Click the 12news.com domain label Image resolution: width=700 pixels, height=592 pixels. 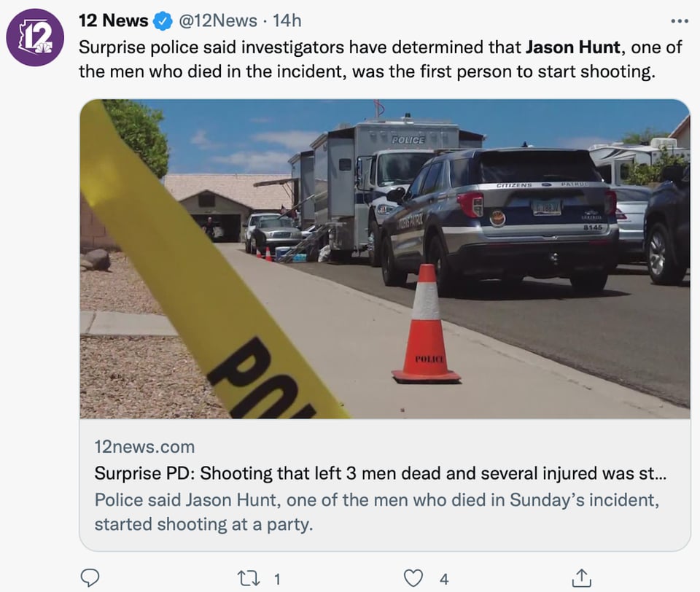pos(144,447)
